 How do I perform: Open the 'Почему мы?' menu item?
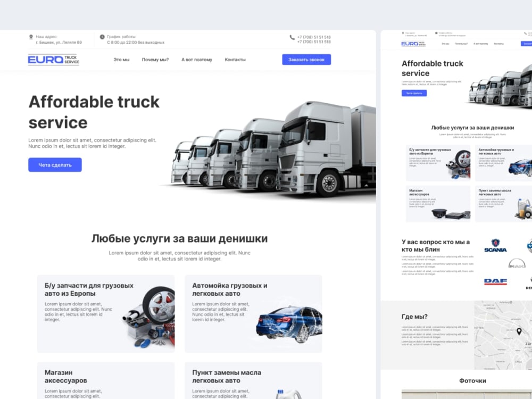(x=155, y=60)
